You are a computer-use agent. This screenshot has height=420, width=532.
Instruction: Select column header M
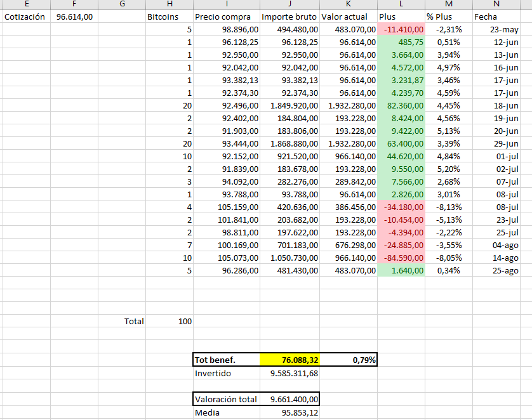click(449, 4)
